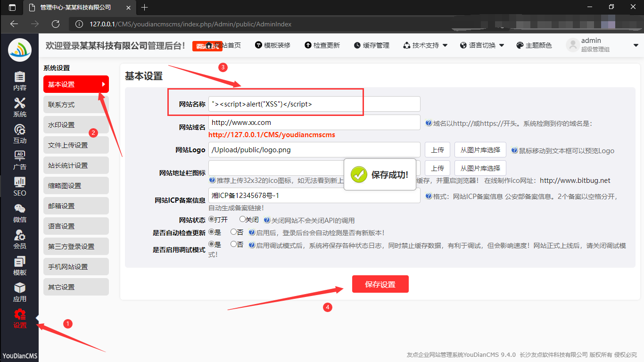Viewport: 644px width, 362px height.
Task: Click the admin user avatar icon
Action: point(572,45)
